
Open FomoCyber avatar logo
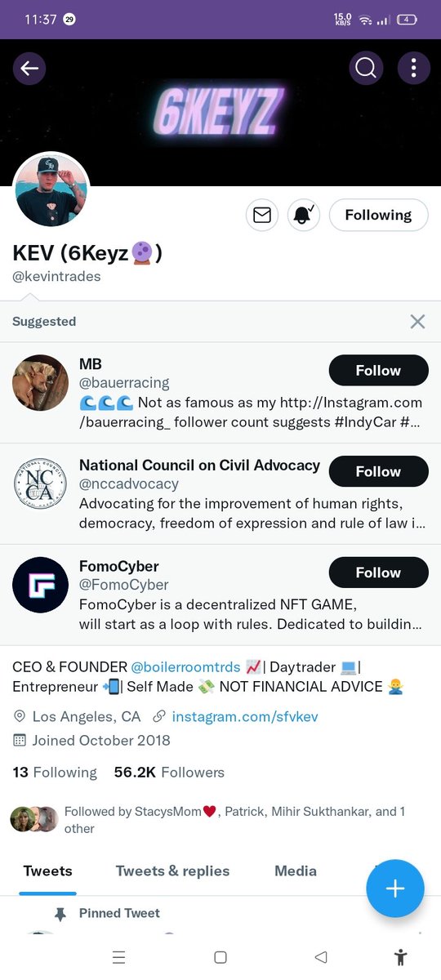pyautogui.click(x=41, y=585)
